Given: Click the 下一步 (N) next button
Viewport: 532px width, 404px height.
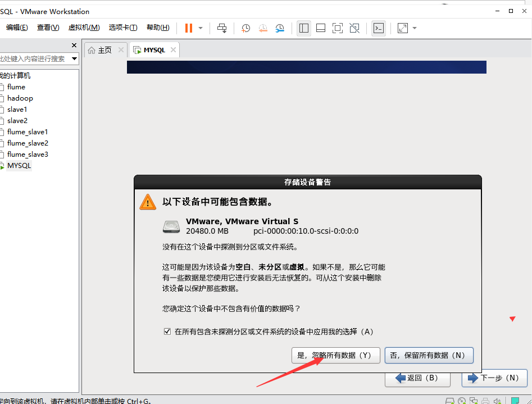Looking at the screenshot, I should [494, 378].
